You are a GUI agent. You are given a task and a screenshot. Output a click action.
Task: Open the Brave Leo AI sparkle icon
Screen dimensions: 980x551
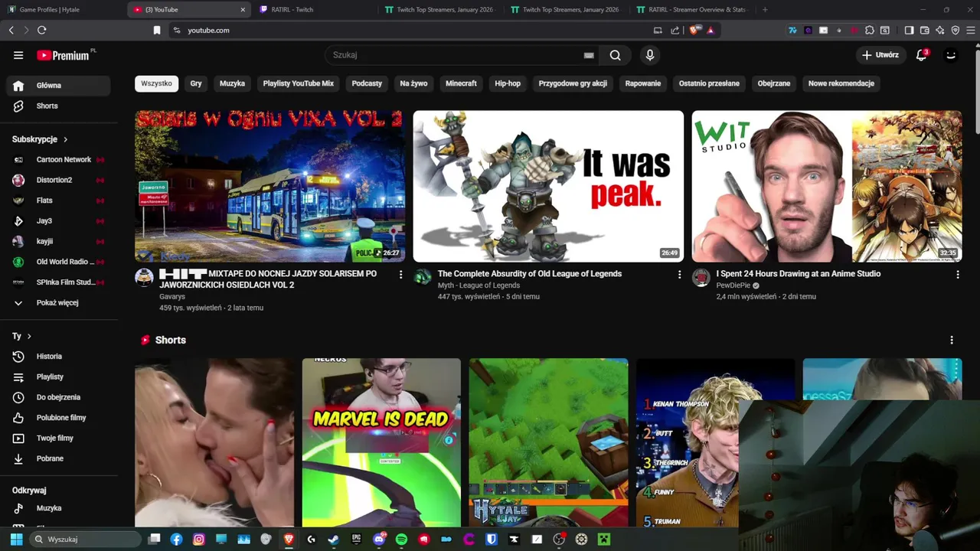click(x=939, y=30)
